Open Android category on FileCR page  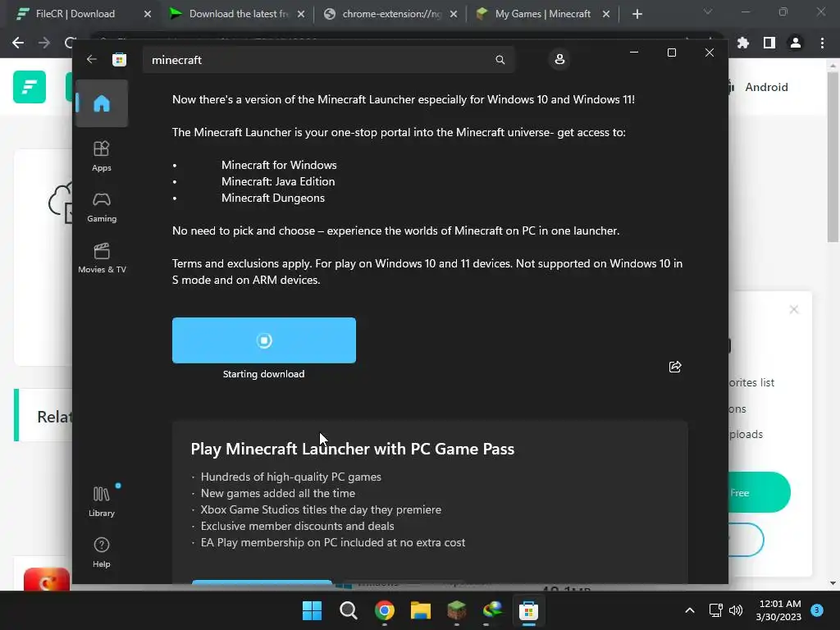pos(766,87)
